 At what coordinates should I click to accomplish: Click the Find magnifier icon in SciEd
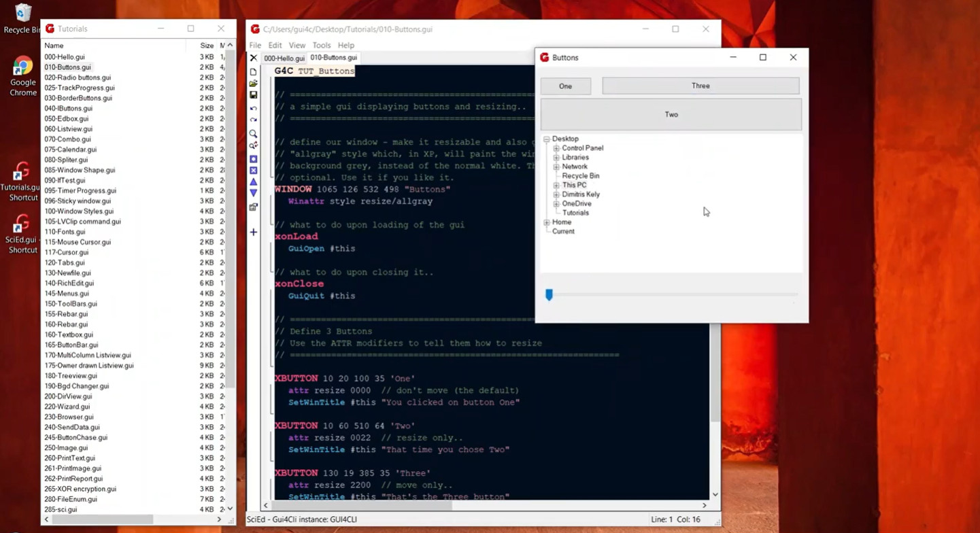253,134
